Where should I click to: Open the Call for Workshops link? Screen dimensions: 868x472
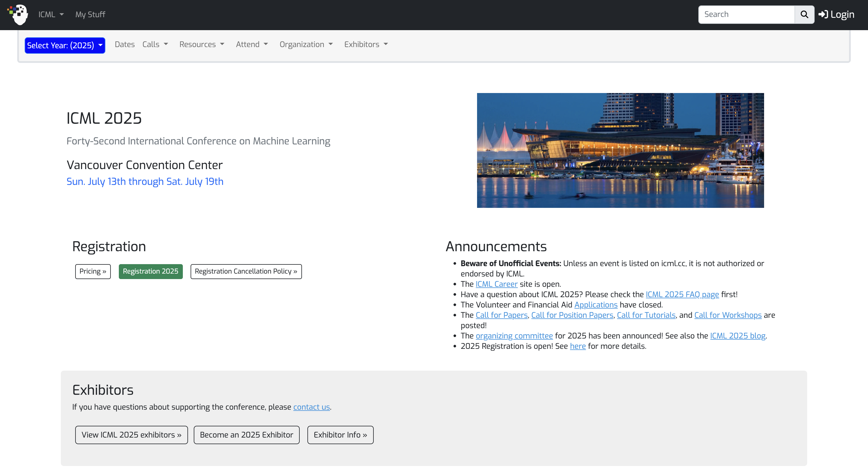728,315
